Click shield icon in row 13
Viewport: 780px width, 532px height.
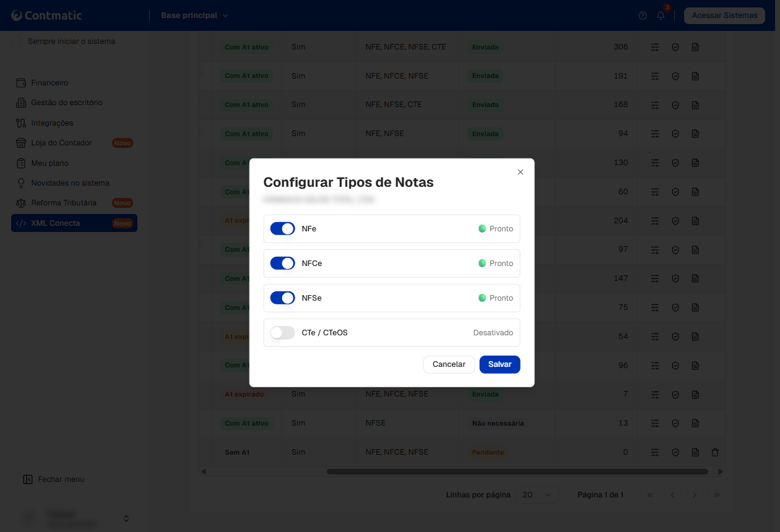[675, 423]
